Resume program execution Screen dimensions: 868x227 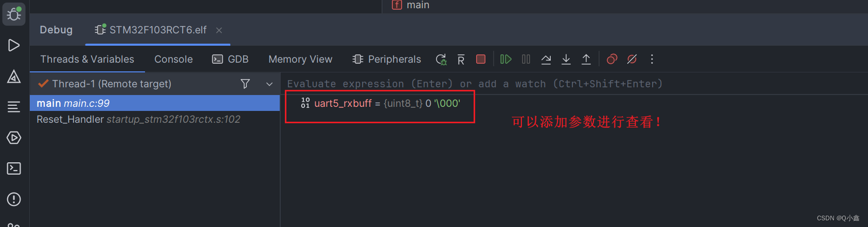[x=506, y=59]
